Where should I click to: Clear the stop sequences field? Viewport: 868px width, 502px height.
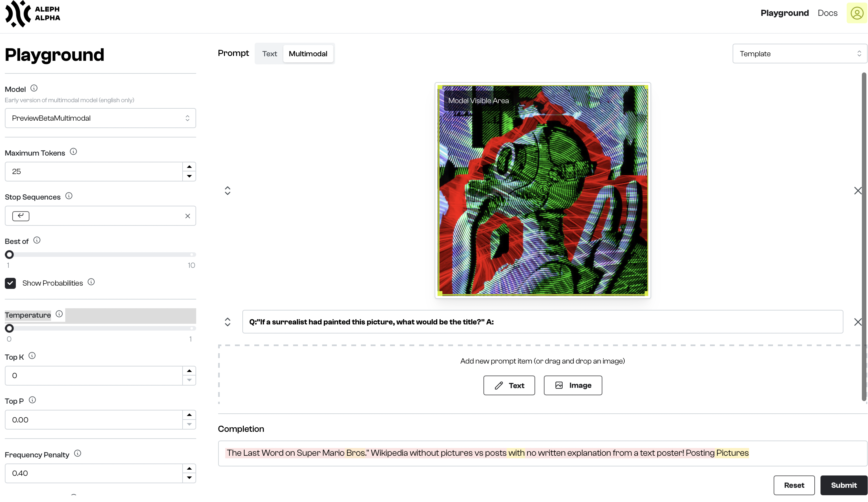click(188, 216)
